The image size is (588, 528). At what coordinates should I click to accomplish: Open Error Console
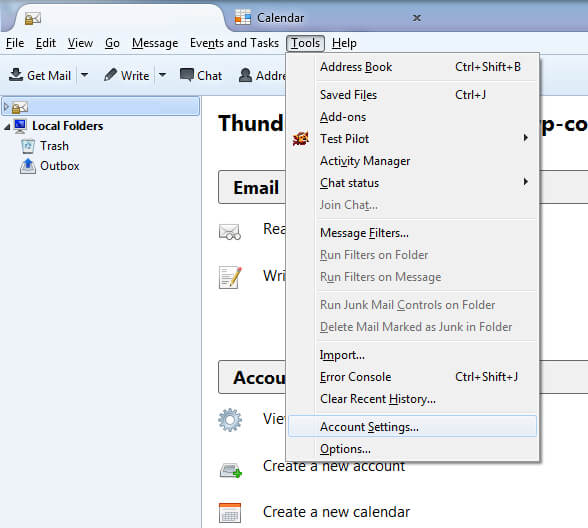coord(412,377)
